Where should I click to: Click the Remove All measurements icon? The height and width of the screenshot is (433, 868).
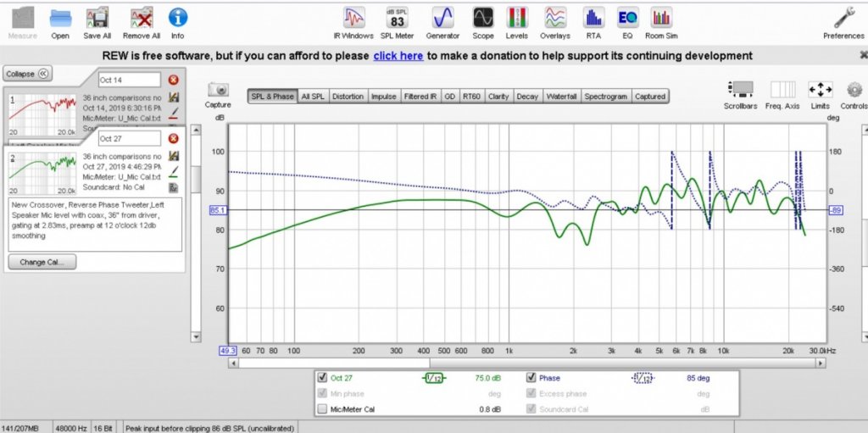pyautogui.click(x=142, y=19)
